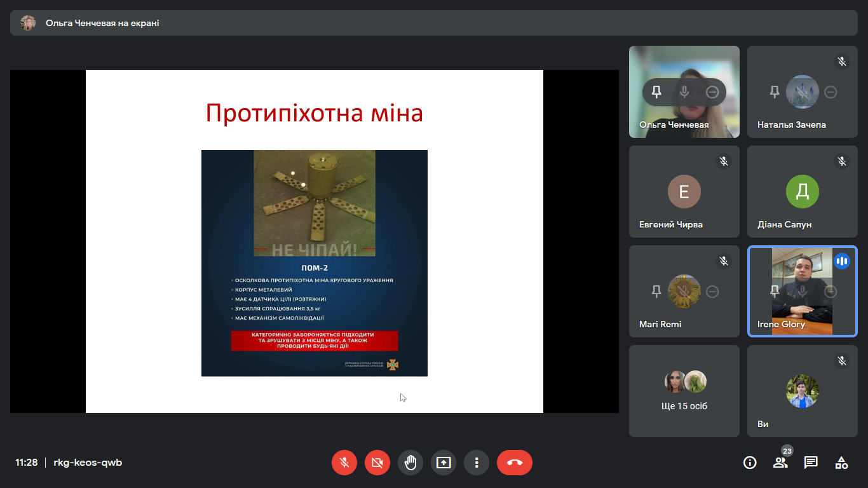Click the meeting code rkg-keos-qwb
This screenshot has height=488, width=868.
(x=88, y=463)
